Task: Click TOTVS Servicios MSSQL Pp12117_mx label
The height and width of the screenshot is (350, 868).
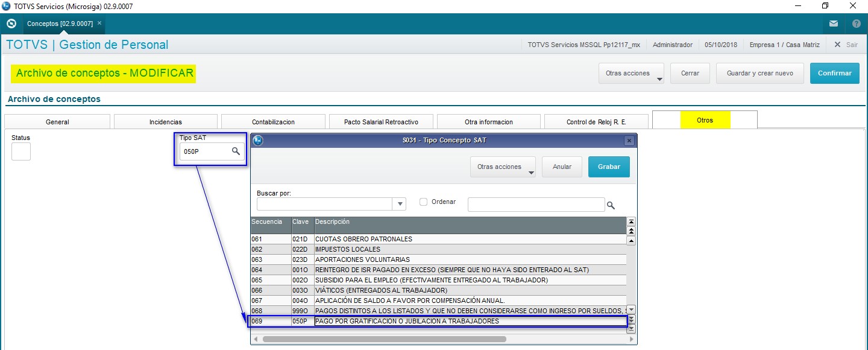Action: click(x=583, y=45)
